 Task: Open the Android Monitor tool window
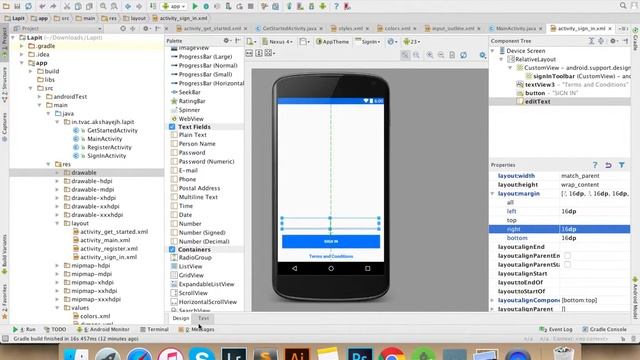click(104, 329)
